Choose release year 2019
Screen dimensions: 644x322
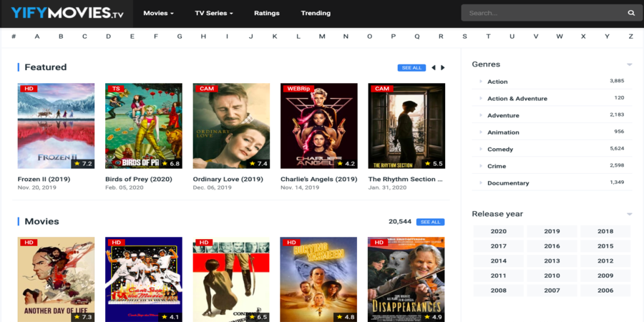point(552,231)
